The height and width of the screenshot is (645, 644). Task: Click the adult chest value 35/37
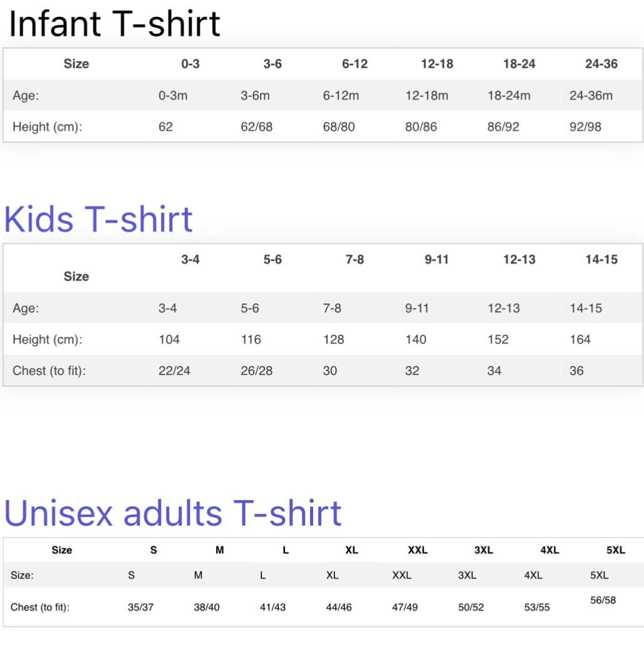(x=140, y=607)
